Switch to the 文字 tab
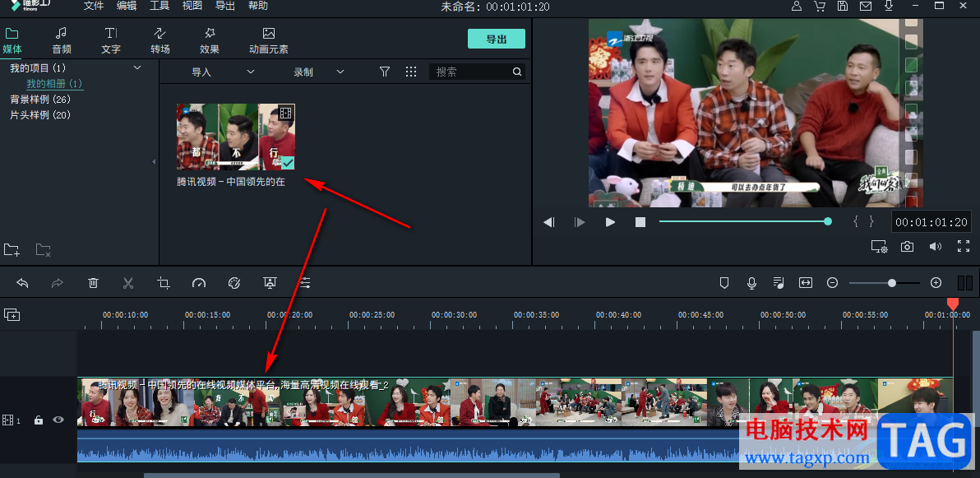 [111, 40]
